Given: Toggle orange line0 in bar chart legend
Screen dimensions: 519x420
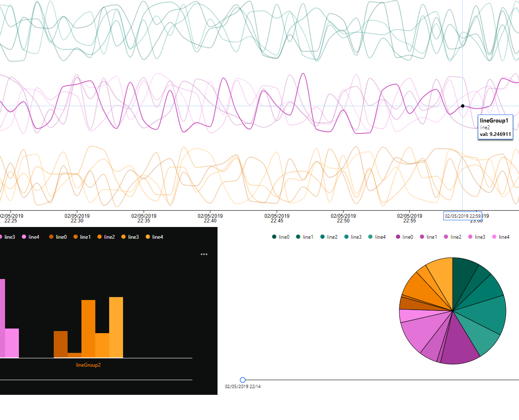Looking at the screenshot, I should 58,237.
